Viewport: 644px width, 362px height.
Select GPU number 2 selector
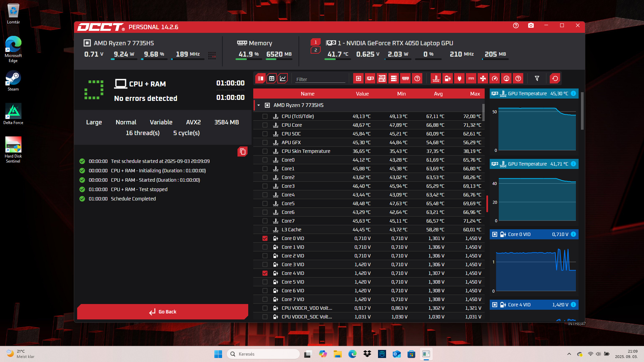click(315, 50)
